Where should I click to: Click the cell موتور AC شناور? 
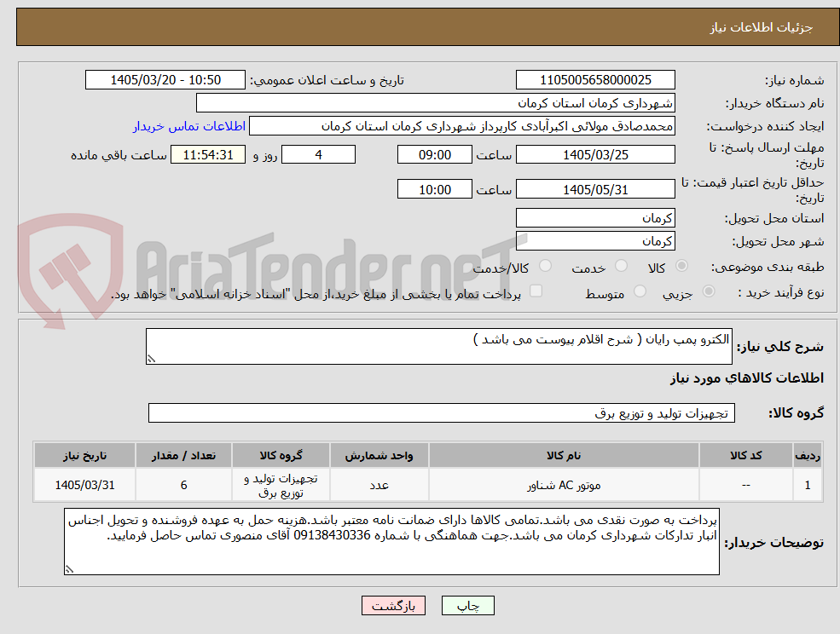(564, 485)
